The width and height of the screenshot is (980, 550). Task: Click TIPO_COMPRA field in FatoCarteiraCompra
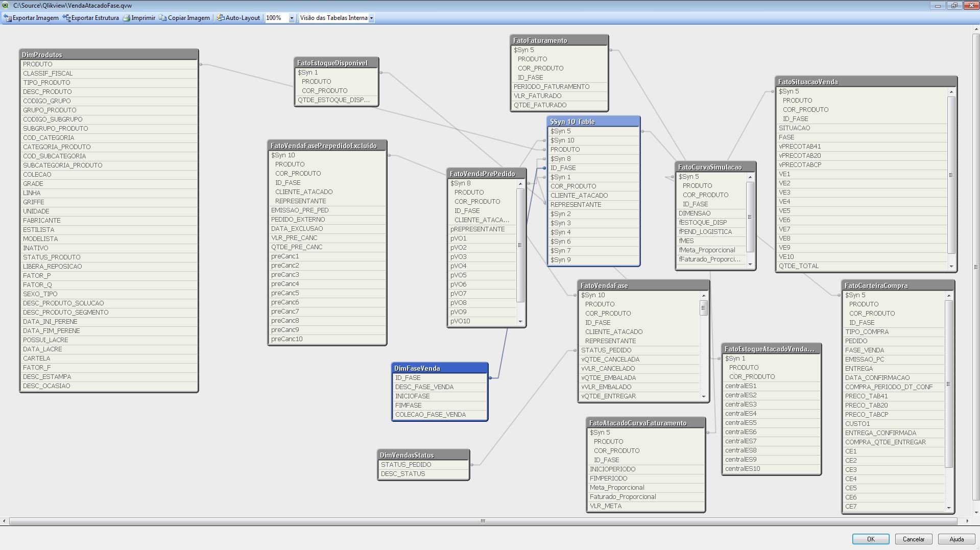(893, 332)
